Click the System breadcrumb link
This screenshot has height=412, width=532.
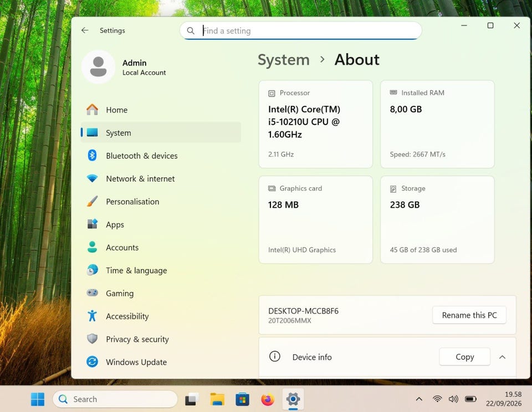click(x=284, y=60)
